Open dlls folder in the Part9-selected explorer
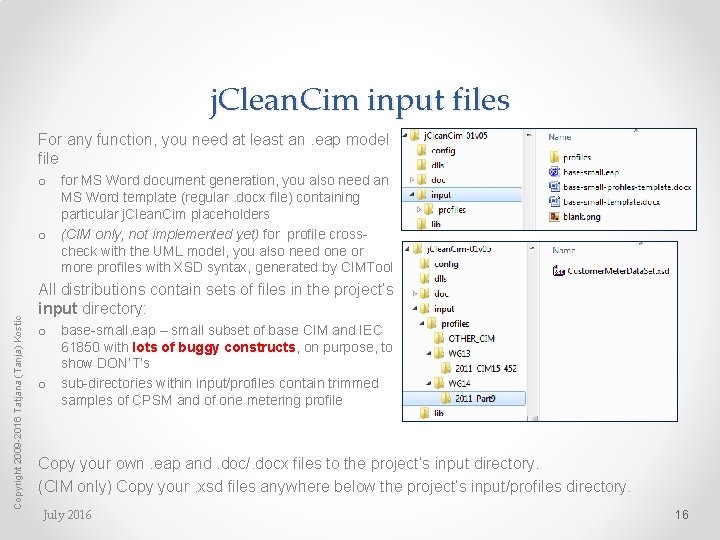 tap(433, 278)
